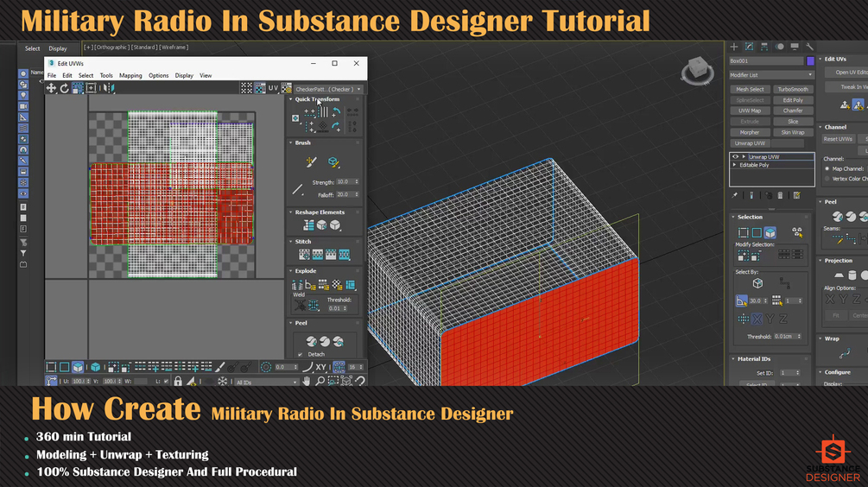
Task: Click the UVW Map modifier button
Action: tap(750, 111)
